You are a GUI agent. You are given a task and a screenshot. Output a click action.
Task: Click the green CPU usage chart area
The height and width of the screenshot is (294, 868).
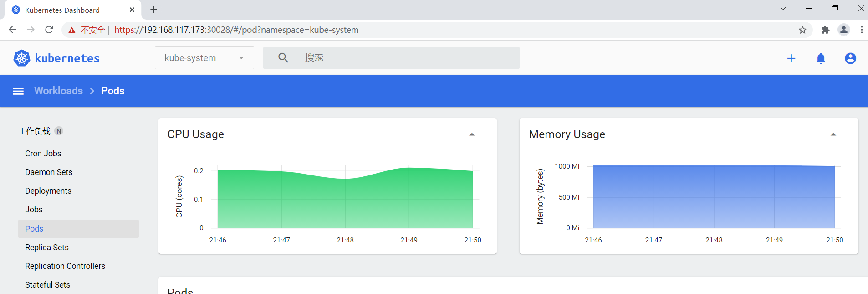345,198
